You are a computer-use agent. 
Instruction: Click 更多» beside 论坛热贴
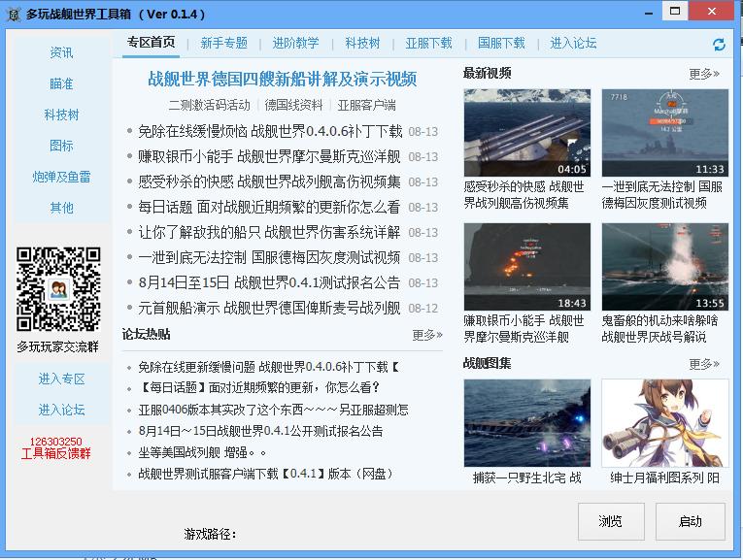point(427,335)
